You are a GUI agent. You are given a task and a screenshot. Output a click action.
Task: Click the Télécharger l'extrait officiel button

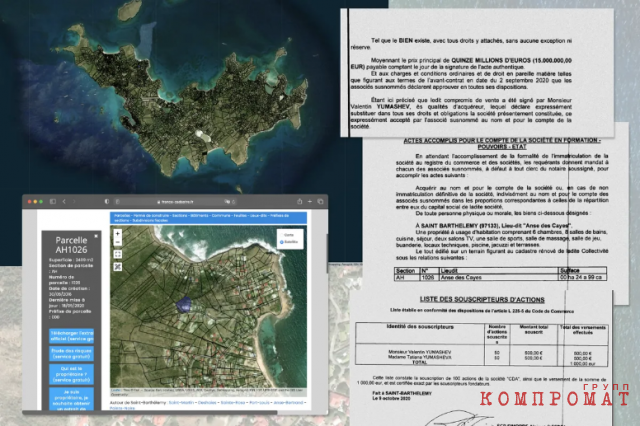(x=71, y=336)
